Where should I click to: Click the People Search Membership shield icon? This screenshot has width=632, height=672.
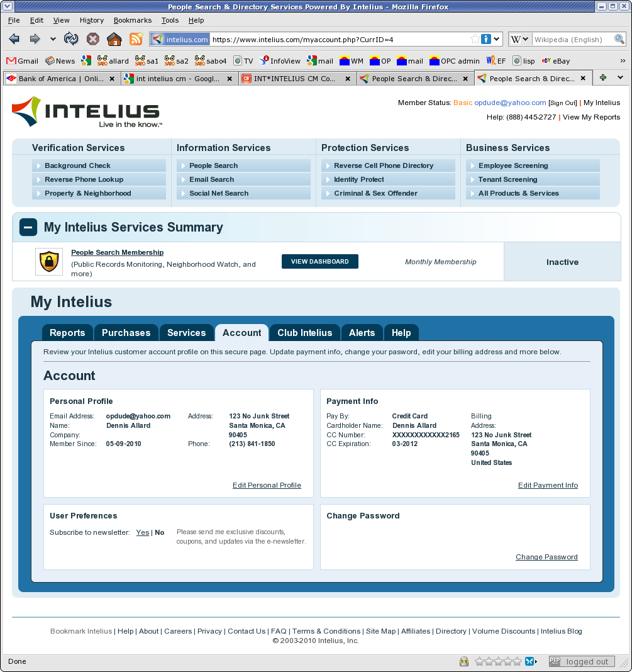(x=49, y=262)
